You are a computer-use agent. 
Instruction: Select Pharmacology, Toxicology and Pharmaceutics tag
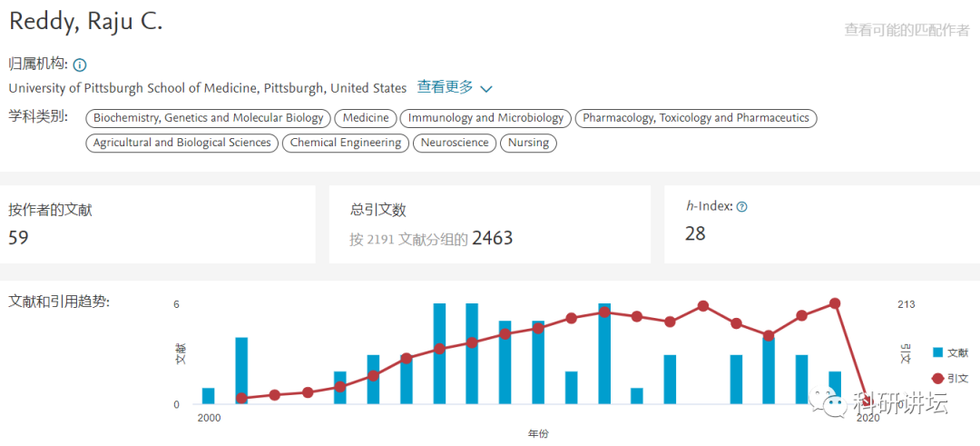(x=696, y=118)
